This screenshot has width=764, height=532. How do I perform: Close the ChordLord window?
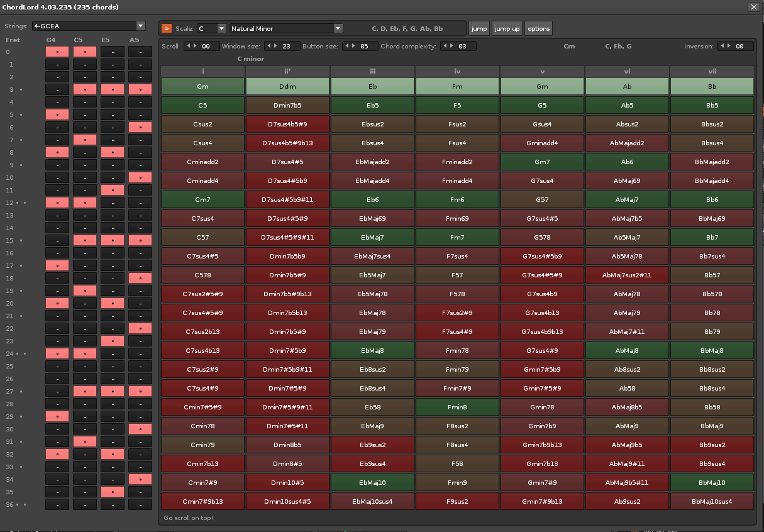753,7
